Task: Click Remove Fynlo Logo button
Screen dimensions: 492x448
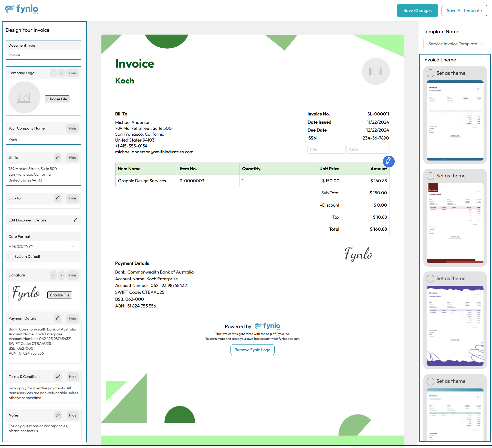Action: coord(253,350)
